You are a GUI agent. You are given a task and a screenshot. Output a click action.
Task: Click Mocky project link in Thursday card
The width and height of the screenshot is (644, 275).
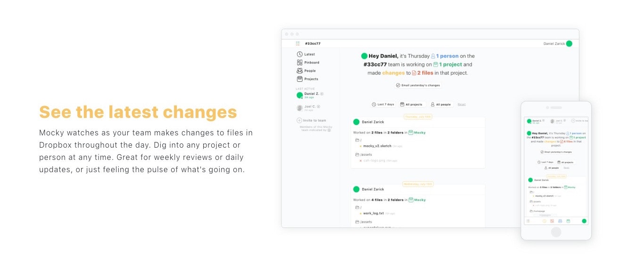(x=417, y=133)
